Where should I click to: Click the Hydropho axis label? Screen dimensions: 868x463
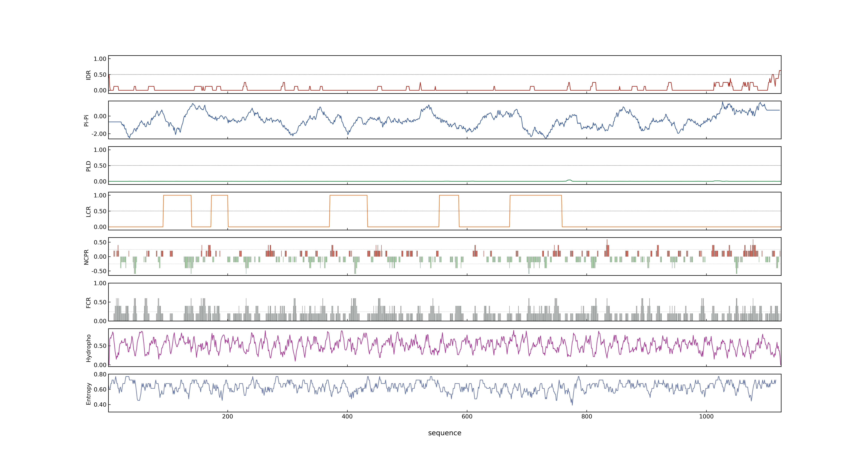(x=89, y=348)
